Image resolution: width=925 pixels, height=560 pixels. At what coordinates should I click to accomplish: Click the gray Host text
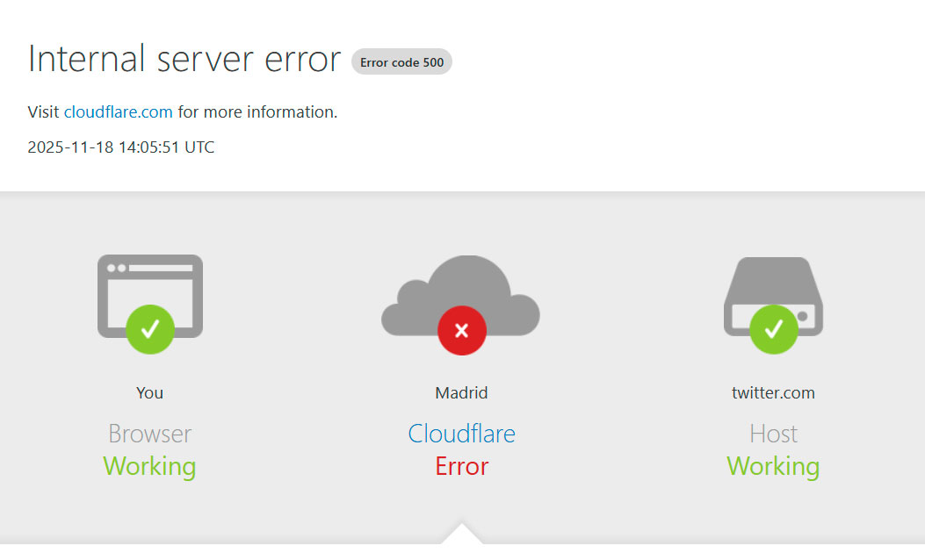[x=773, y=434]
